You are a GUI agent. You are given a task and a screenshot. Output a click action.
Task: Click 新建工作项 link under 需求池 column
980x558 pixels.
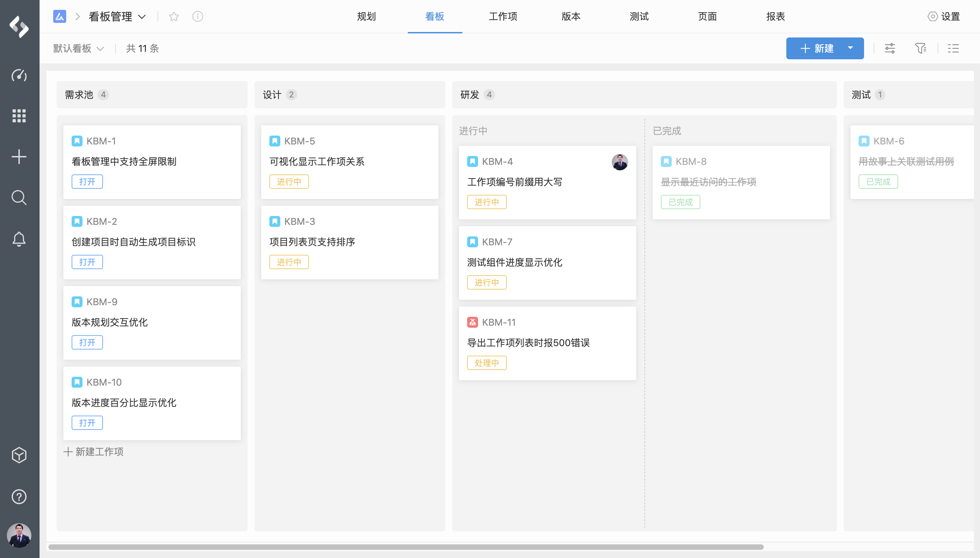94,452
